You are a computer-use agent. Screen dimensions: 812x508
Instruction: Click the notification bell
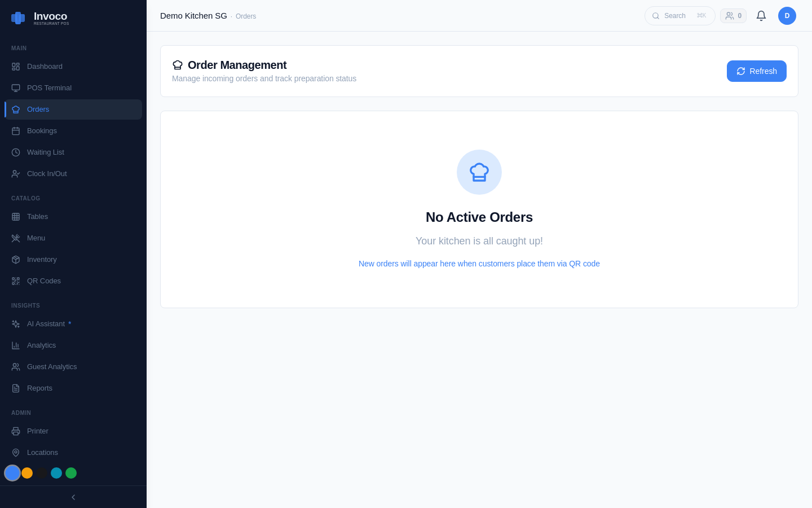(x=761, y=16)
